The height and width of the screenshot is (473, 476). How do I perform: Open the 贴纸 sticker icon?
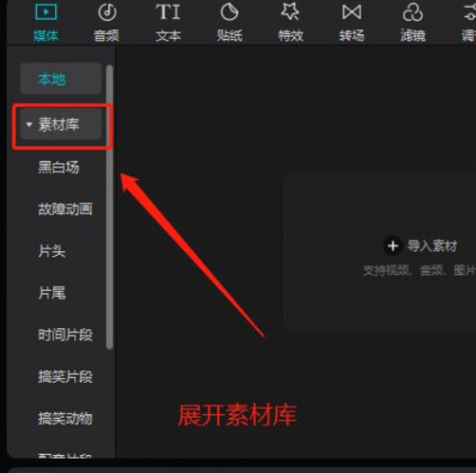[x=229, y=12]
